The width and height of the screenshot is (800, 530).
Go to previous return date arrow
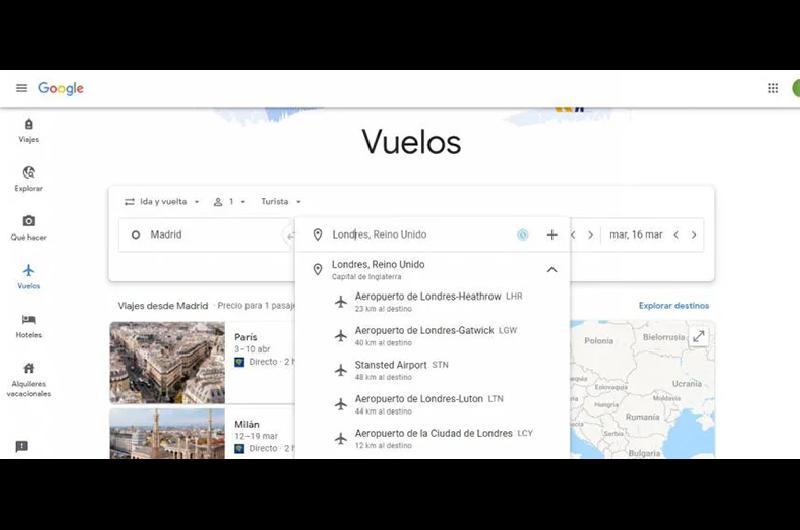point(676,235)
